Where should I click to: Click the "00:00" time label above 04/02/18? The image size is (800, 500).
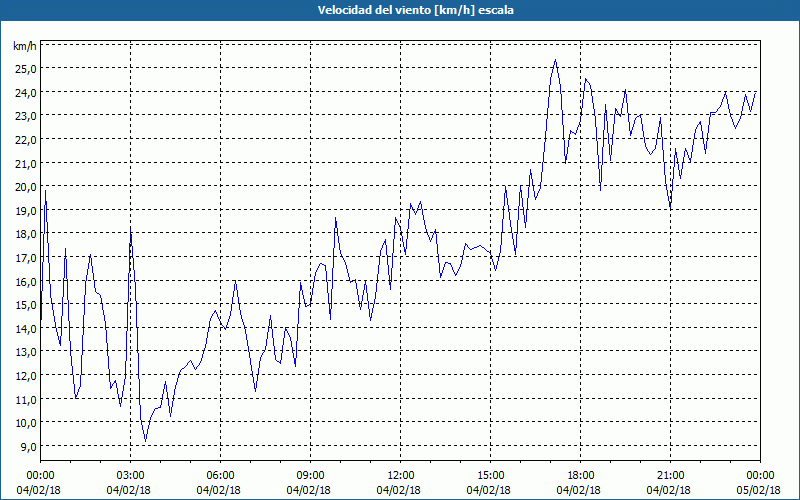(x=40, y=476)
